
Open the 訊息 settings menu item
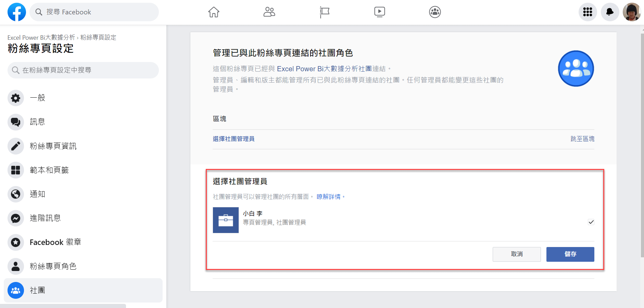click(x=83, y=122)
